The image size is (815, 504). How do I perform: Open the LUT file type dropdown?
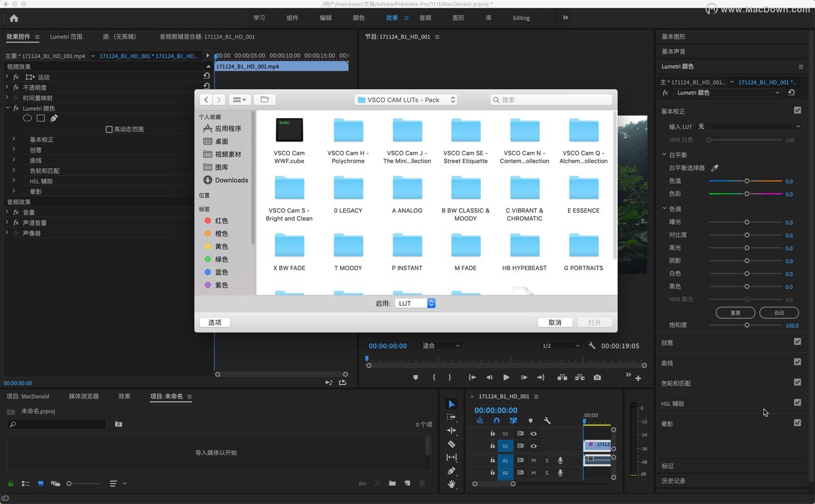(x=415, y=303)
